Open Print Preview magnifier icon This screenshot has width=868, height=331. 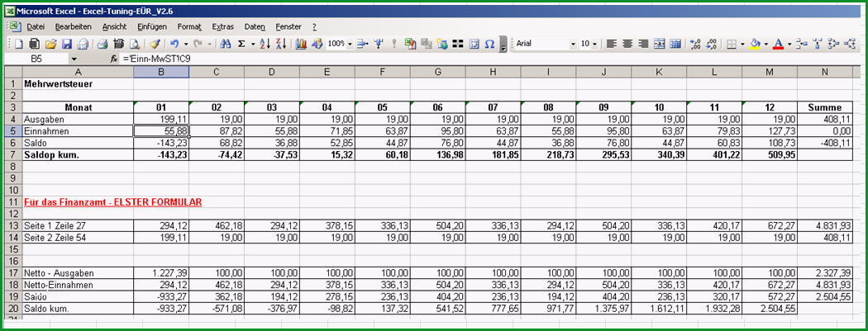[135, 44]
